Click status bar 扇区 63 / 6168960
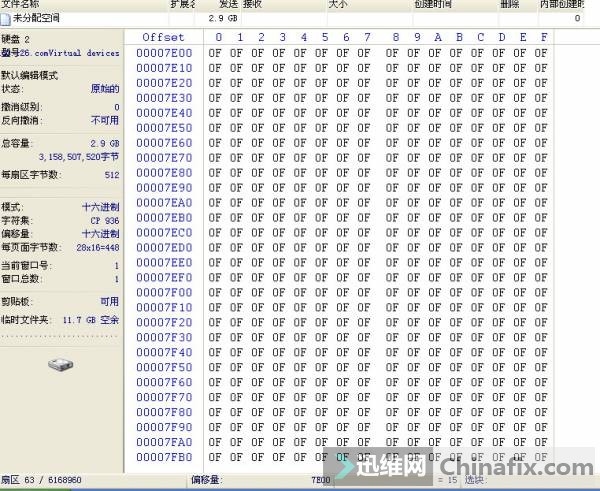600x491 pixels. (x=41, y=480)
